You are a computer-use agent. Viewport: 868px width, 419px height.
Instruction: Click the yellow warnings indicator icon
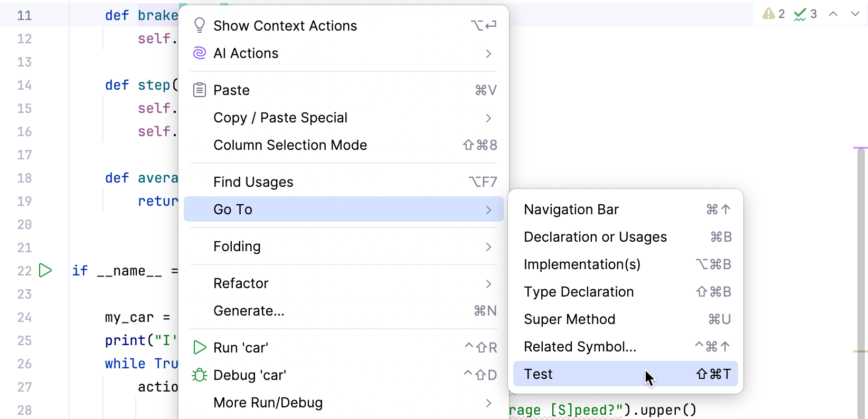point(769,14)
